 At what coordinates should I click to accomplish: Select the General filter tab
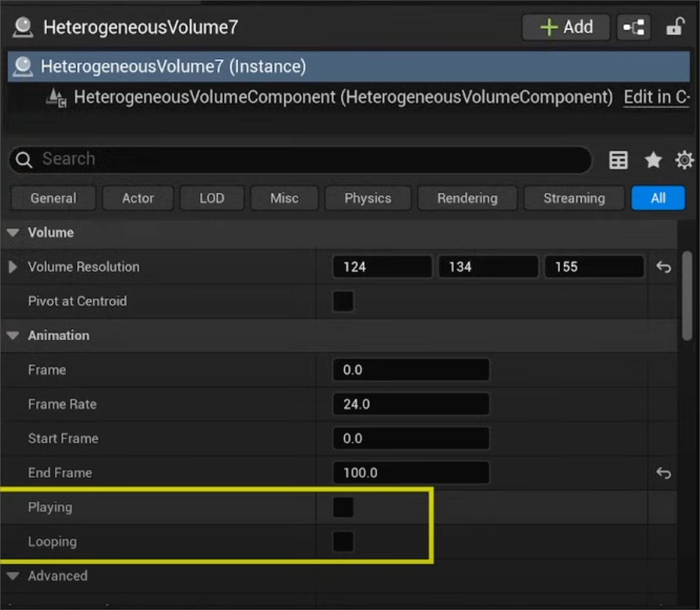point(53,198)
